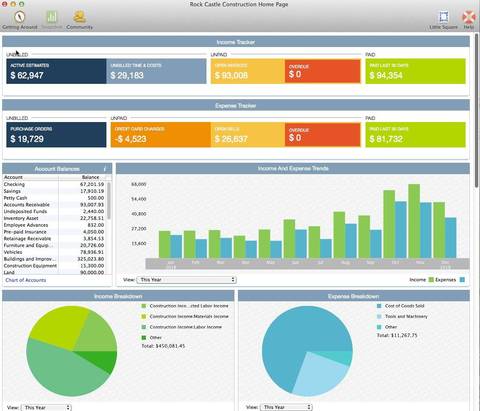Click Tools and Machinery legend swatch

tap(379, 316)
